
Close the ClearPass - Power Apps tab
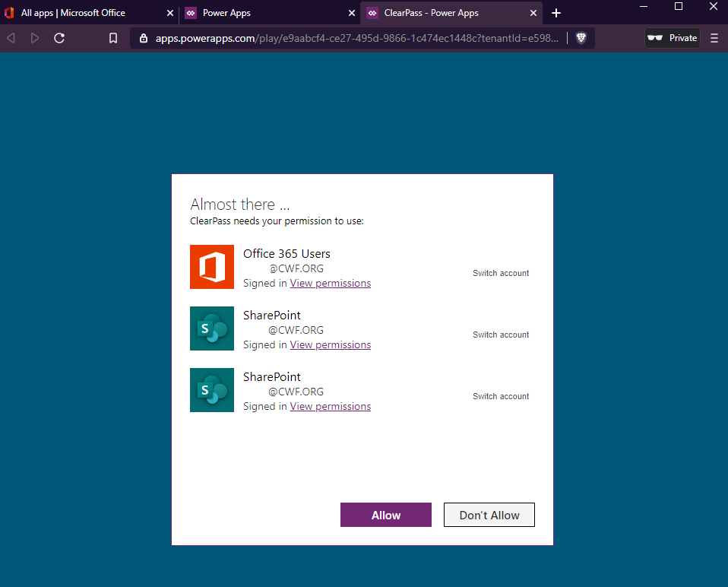(533, 13)
